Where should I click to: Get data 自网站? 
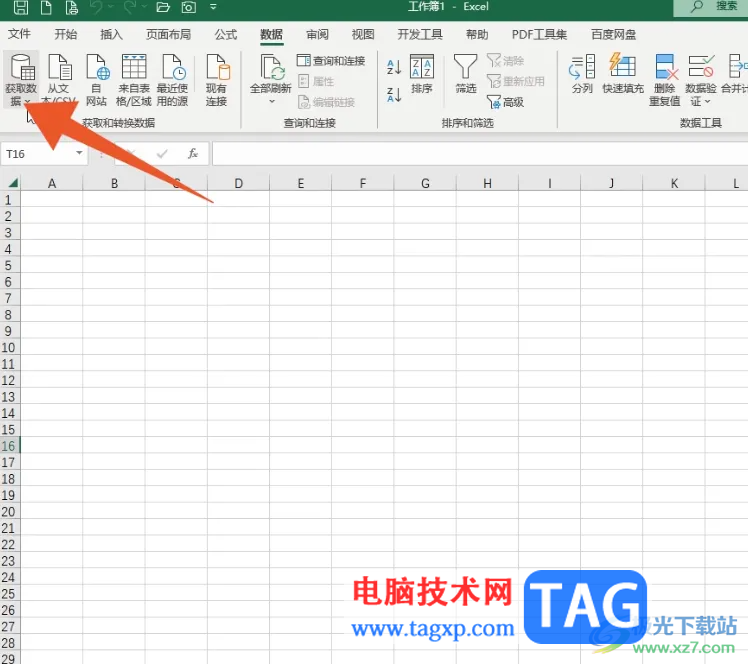pos(96,80)
